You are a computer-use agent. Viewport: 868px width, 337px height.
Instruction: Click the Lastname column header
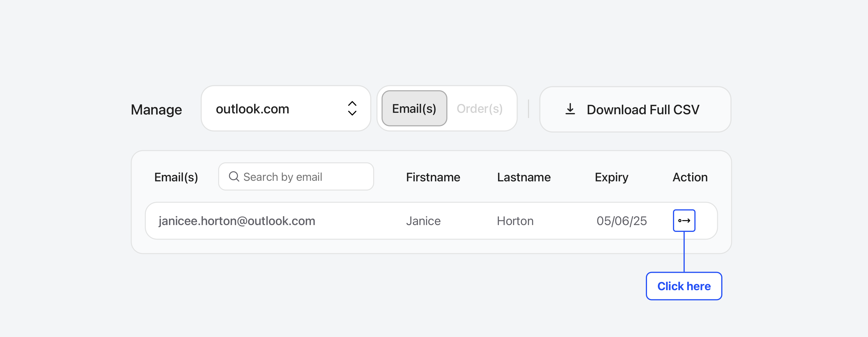(524, 177)
